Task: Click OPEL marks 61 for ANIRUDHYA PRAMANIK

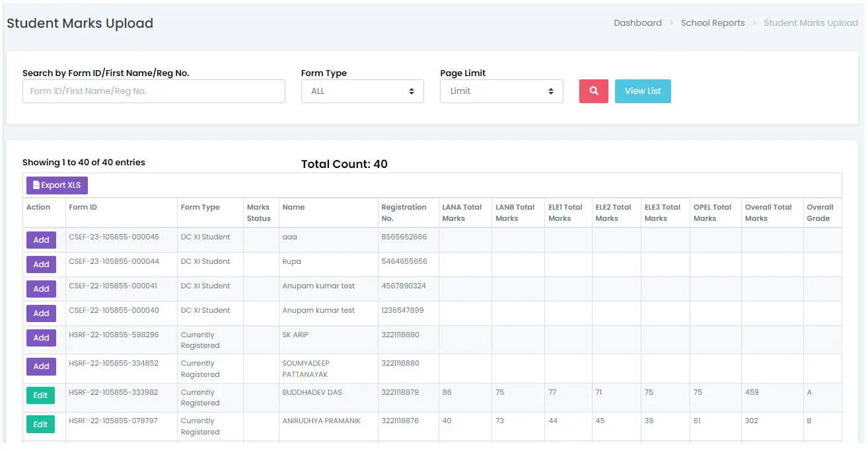Action: 698,421
